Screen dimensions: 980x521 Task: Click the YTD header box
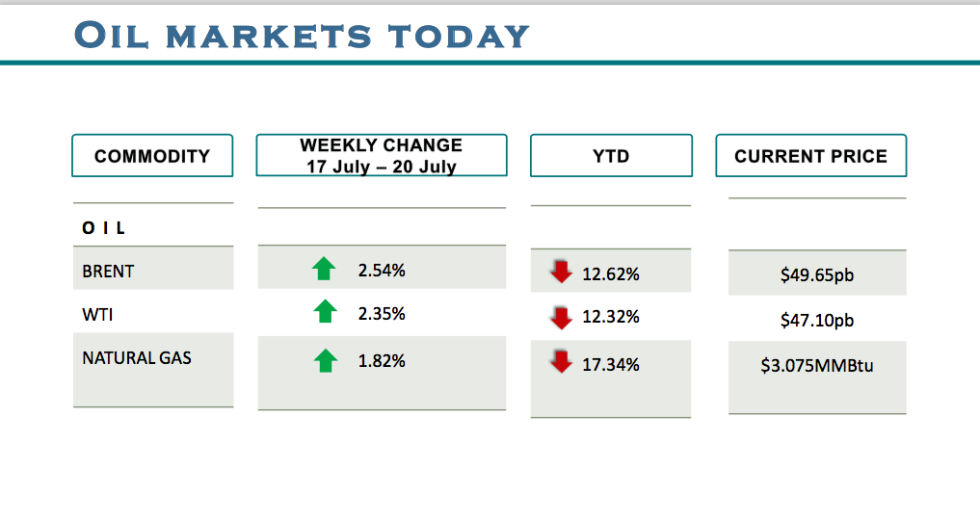tap(611, 156)
